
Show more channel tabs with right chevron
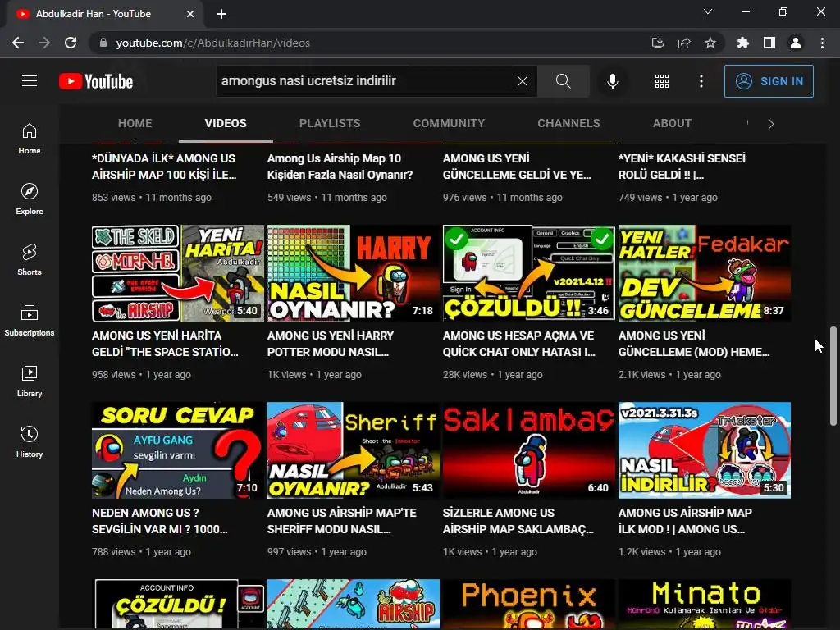pos(771,124)
